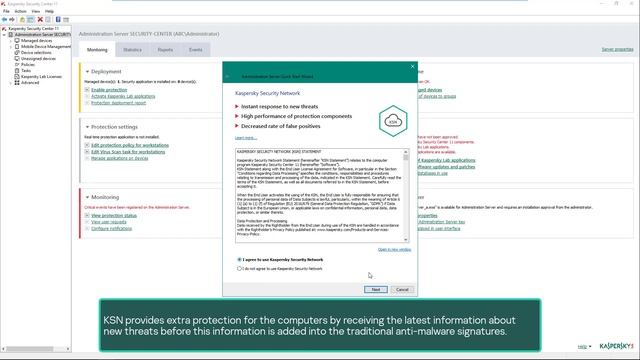Collapse the Administration Server tree node
640x360 pixels.
[x=4, y=35]
